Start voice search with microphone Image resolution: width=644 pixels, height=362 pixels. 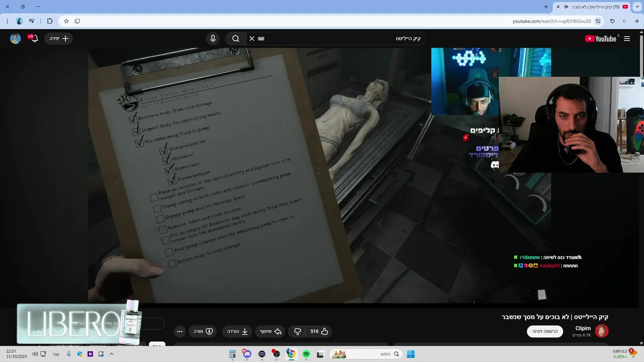point(213,39)
